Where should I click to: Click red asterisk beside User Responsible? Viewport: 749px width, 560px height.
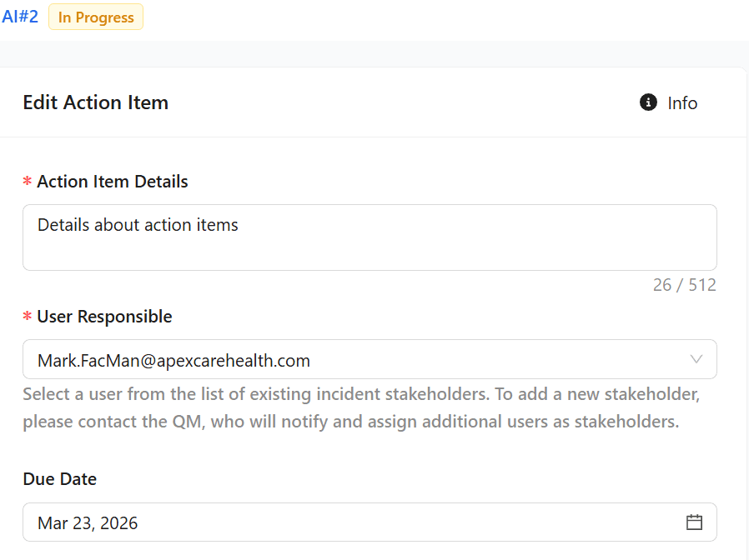pyautogui.click(x=28, y=317)
